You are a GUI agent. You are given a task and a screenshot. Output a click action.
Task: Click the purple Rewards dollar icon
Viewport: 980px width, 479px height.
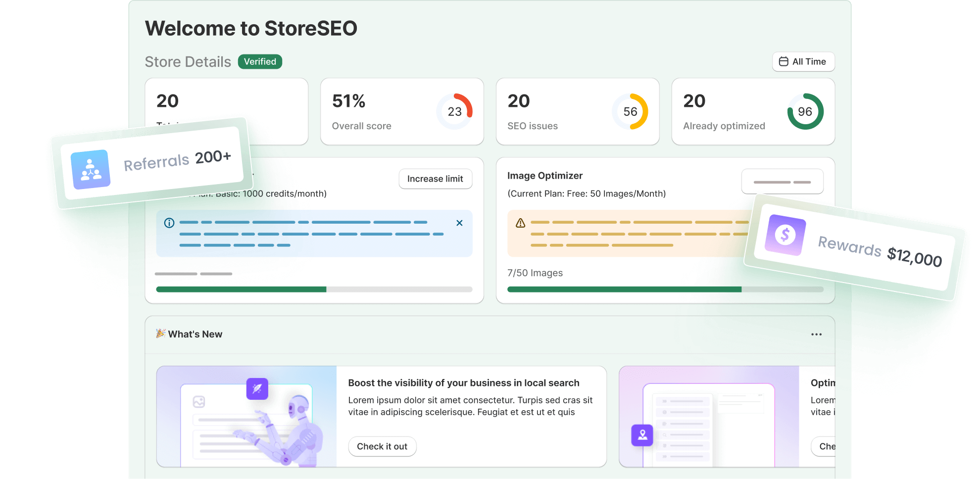pos(785,235)
